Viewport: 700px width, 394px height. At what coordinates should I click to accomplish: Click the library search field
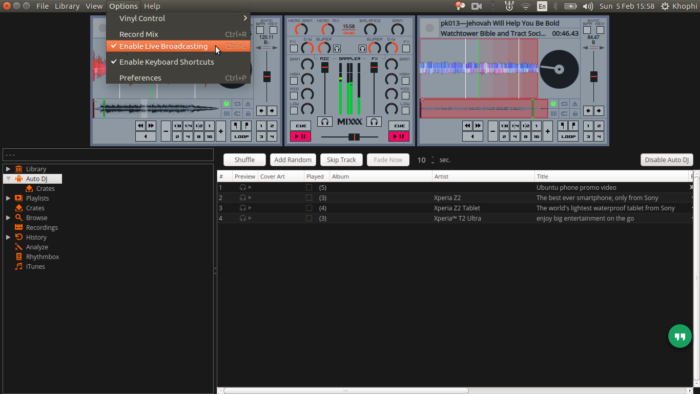click(x=108, y=155)
